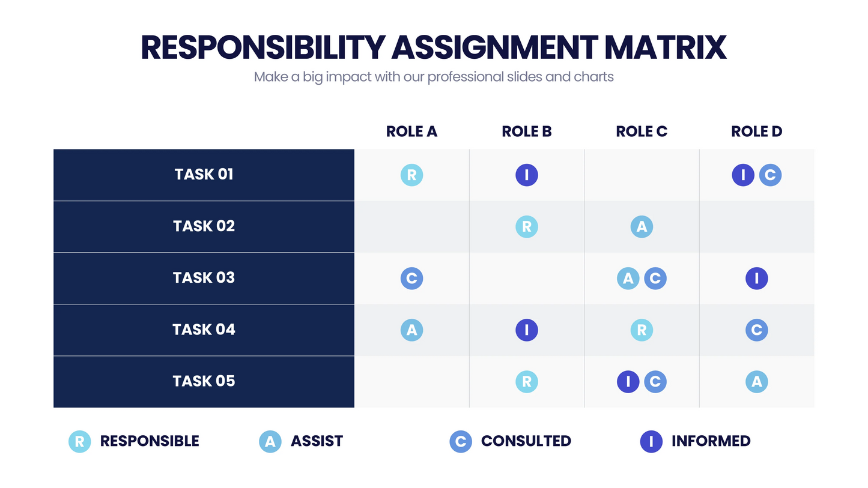
Task: Select the I icon in Task 05 Role C
Action: point(628,381)
